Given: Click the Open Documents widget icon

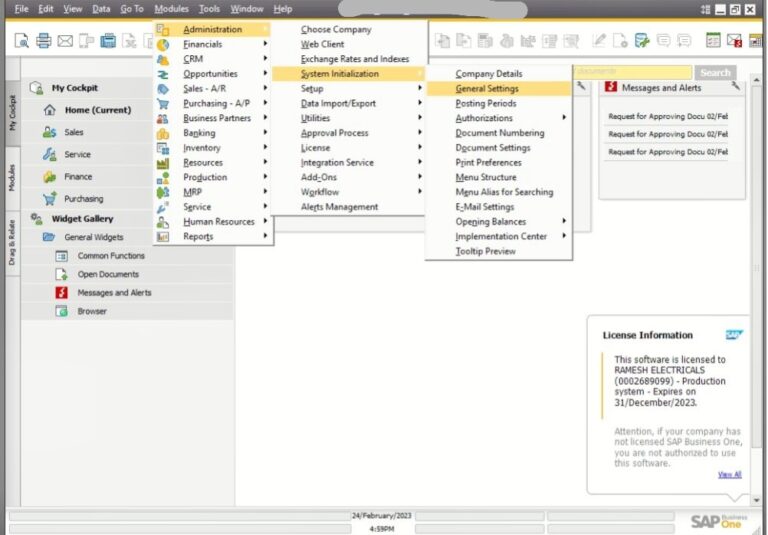Looking at the screenshot, I should [x=61, y=274].
